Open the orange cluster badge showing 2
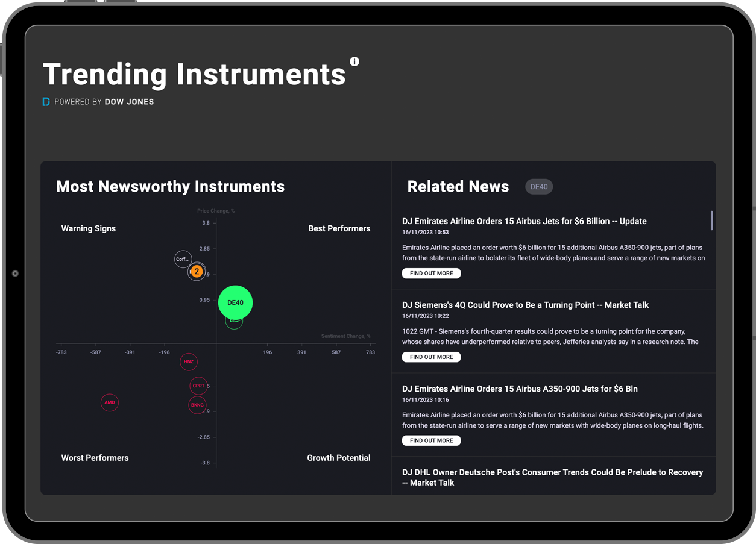This screenshot has height=544, width=756. click(x=197, y=272)
